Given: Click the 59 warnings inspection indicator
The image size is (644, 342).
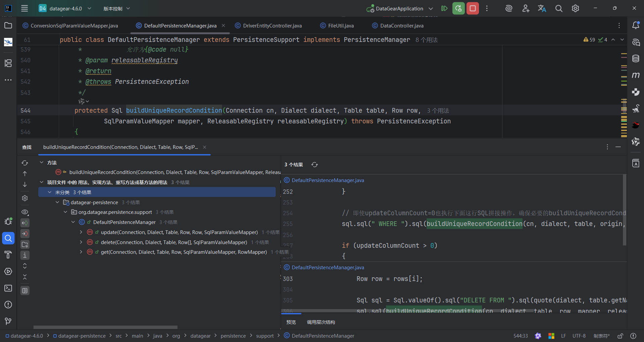Looking at the screenshot, I should coord(589,40).
